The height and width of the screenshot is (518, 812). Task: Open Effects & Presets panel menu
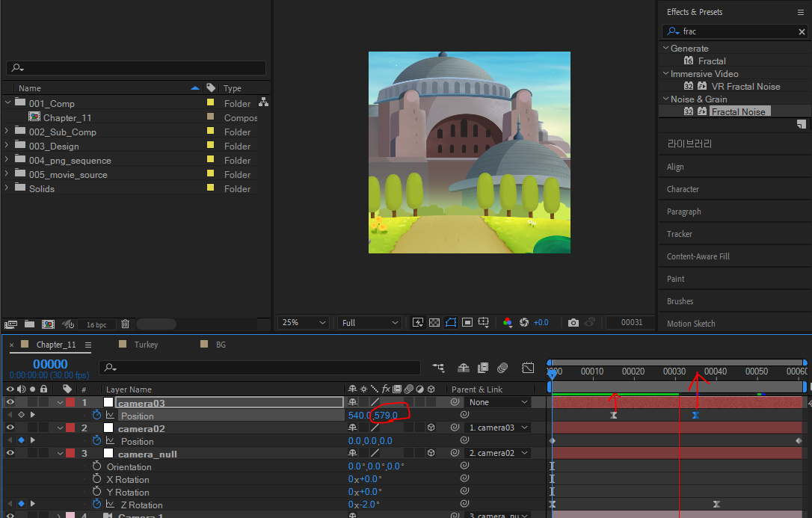click(x=801, y=12)
